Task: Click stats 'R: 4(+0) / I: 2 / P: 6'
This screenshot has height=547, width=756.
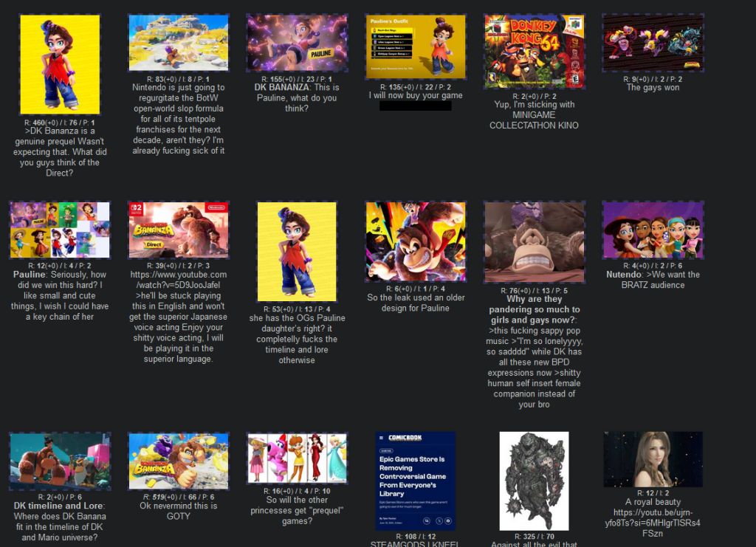Action: tap(653, 266)
